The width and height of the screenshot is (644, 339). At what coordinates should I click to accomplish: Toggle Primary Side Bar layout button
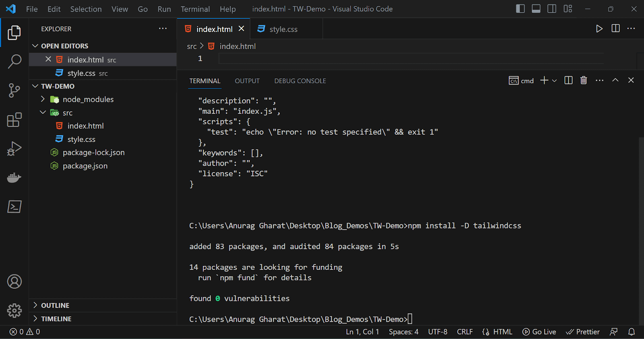coord(520,8)
